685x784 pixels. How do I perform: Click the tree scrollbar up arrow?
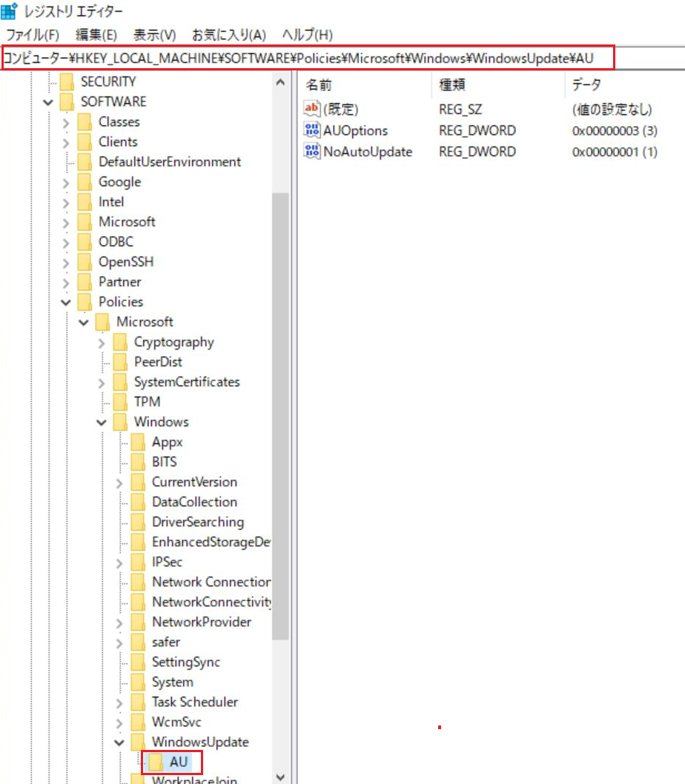pos(280,82)
